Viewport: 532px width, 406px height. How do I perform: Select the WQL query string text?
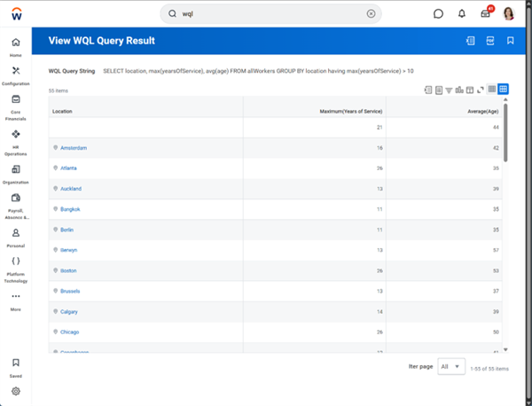[258, 71]
